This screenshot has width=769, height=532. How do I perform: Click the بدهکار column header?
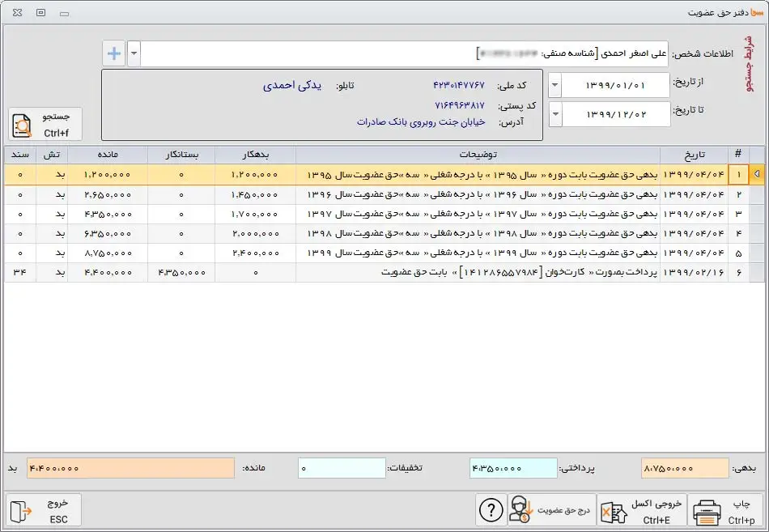tap(255, 155)
